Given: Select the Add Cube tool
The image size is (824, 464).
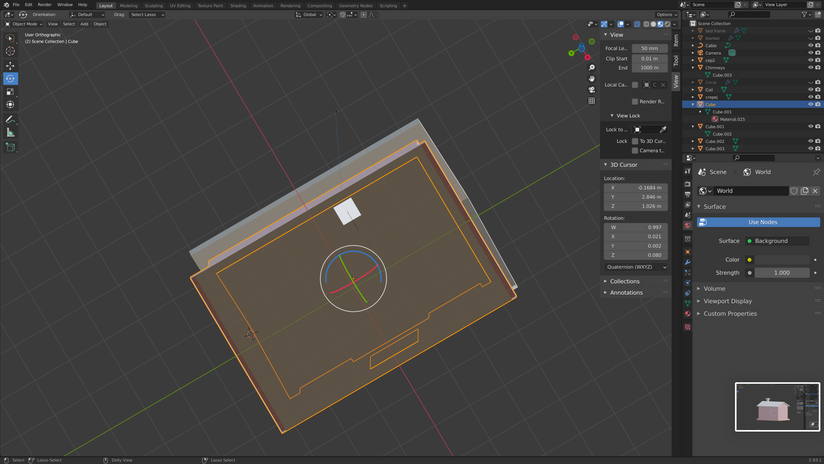Looking at the screenshot, I should (x=10, y=148).
